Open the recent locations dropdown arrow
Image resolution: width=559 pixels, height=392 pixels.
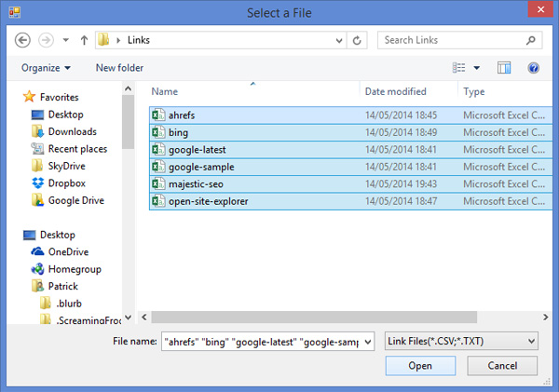click(x=65, y=40)
